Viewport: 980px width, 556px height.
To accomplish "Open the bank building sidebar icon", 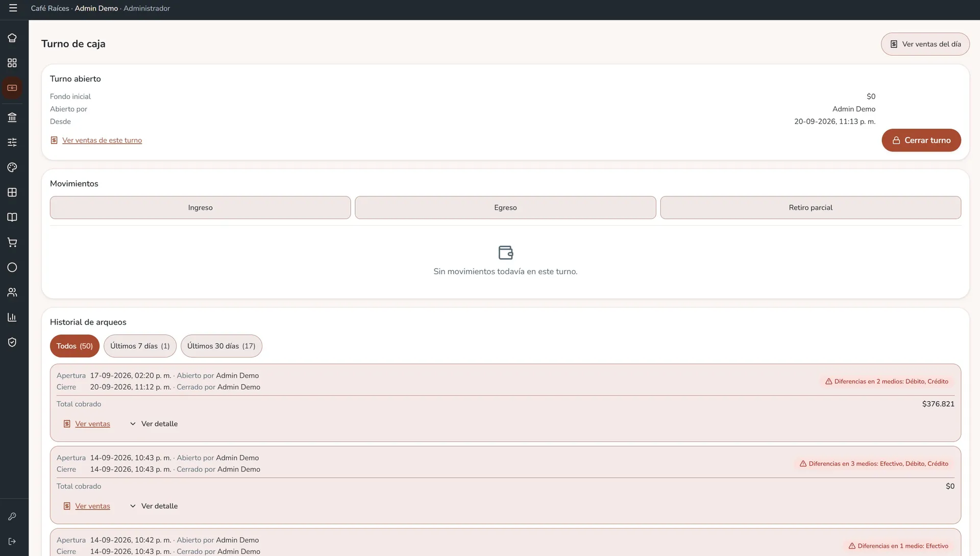I will tap(12, 117).
